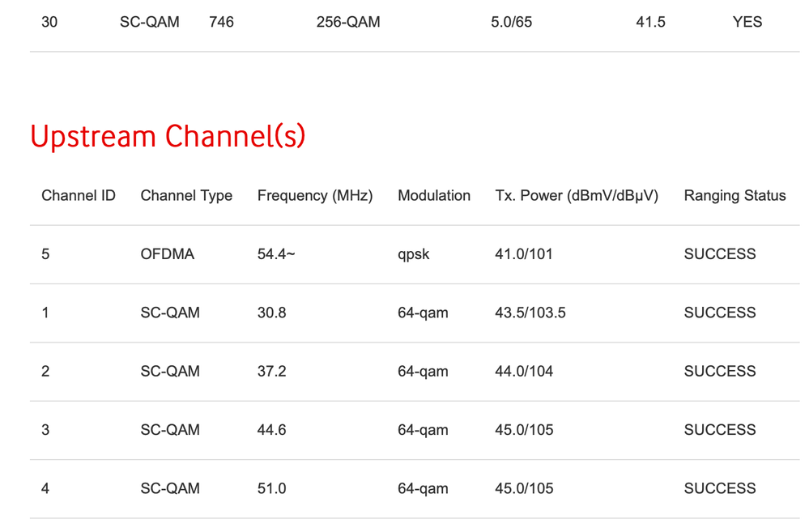Select the OFDMA channel type cell

(x=168, y=254)
